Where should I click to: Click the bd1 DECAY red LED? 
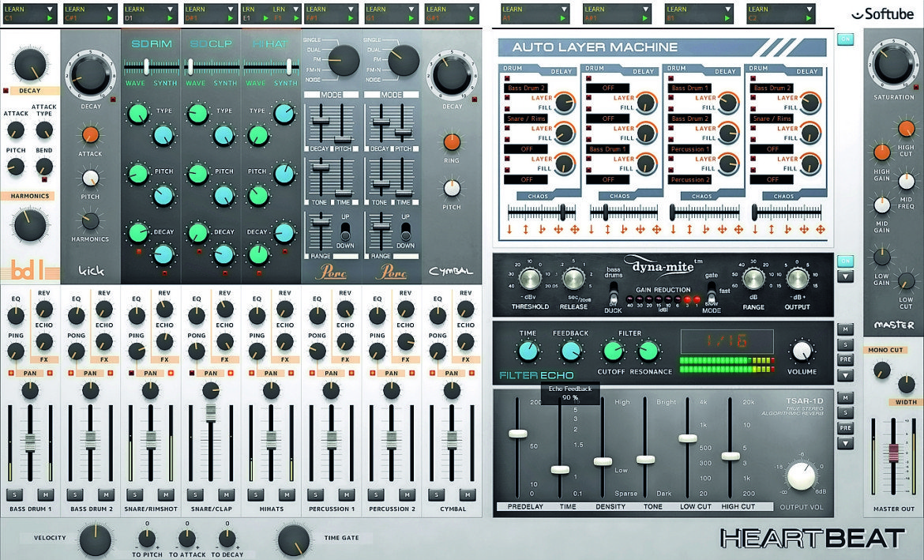[x=6, y=91]
